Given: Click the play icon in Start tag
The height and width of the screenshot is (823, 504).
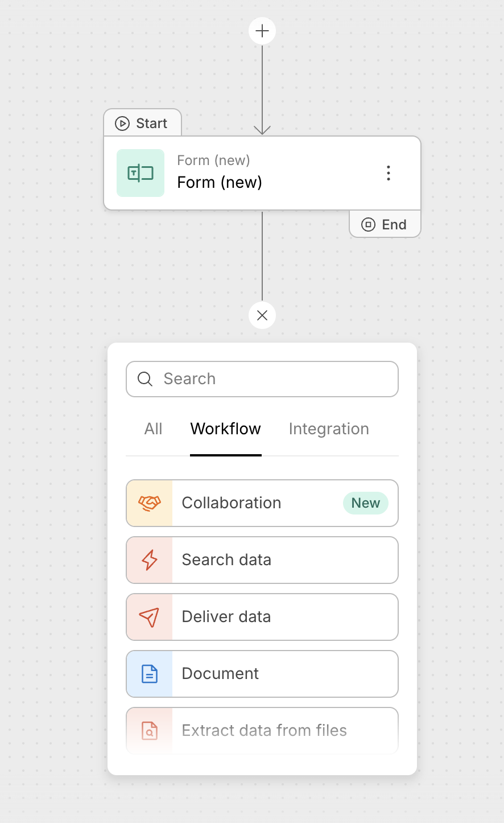Looking at the screenshot, I should point(122,124).
